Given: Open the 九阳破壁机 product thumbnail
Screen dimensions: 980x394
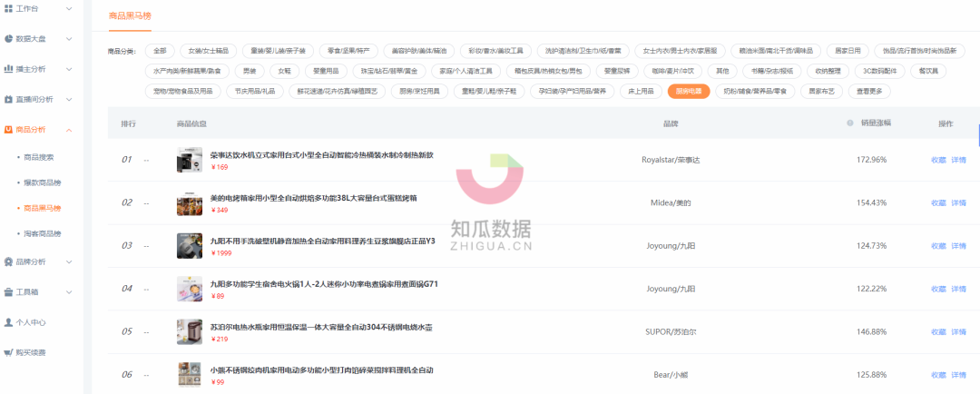Looking at the screenshot, I should [x=190, y=246].
